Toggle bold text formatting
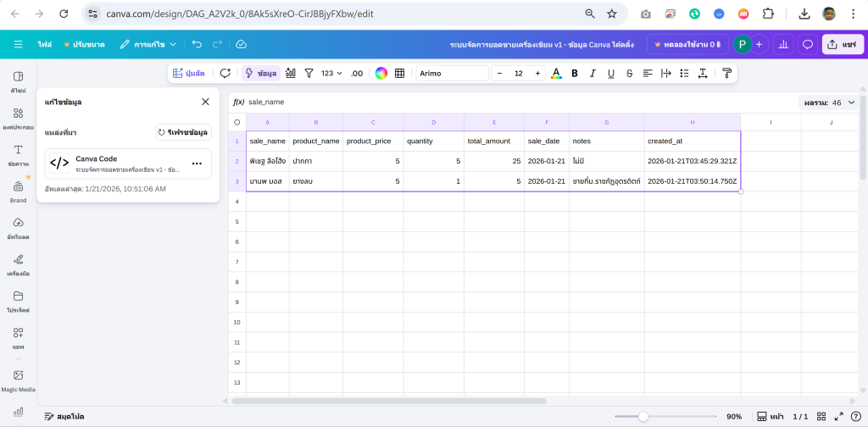The width and height of the screenshot is (868, 427). [574, 74]
